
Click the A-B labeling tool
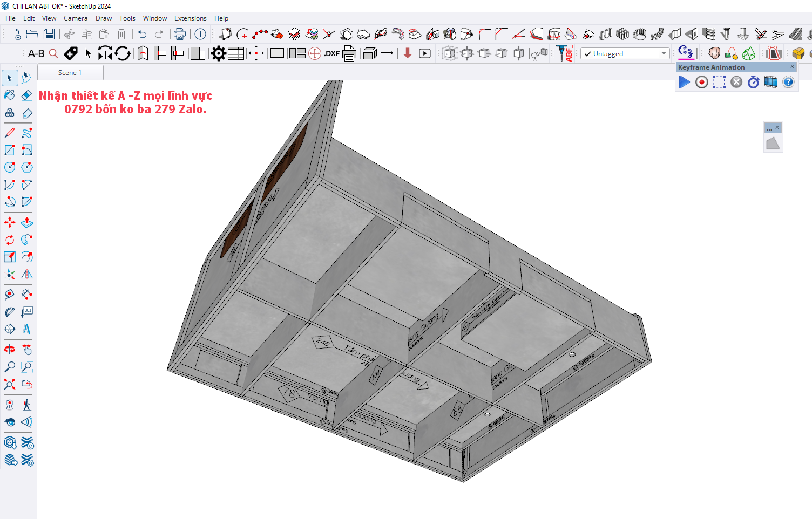coord(36,53)
